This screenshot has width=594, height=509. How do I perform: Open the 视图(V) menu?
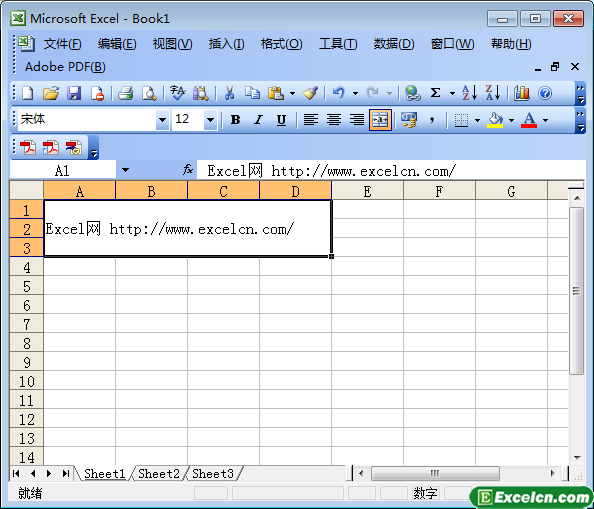click(172, 44)
